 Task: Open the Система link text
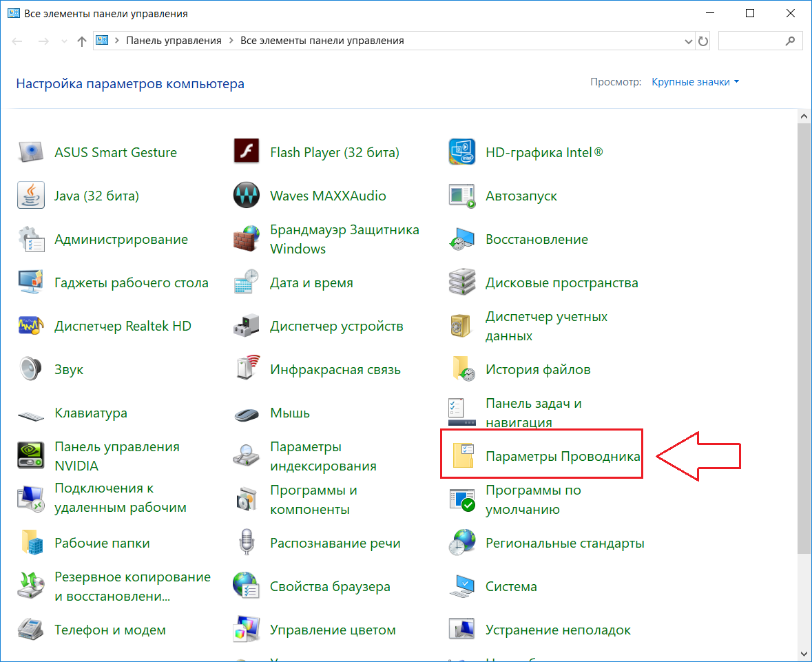tap(511, 586)
